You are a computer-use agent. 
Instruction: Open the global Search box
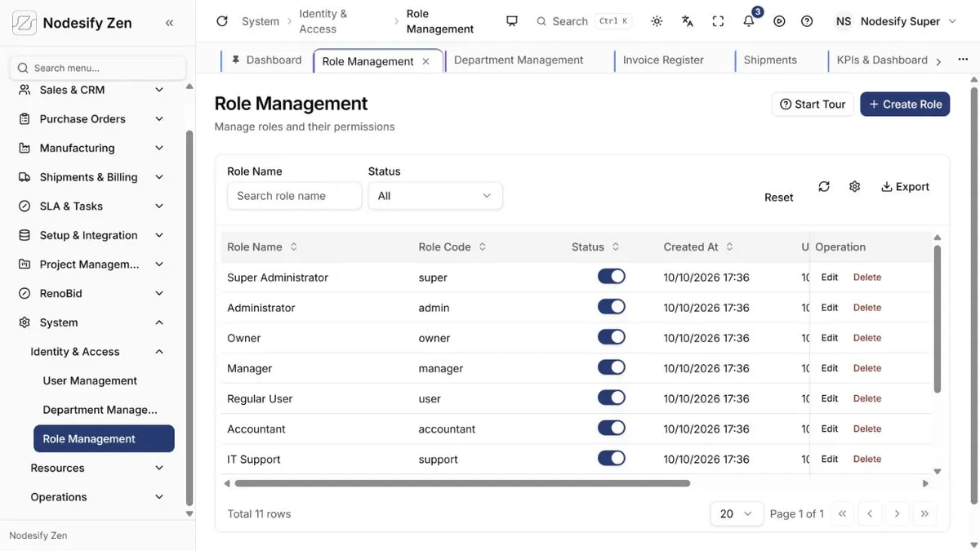click(583, 21)
